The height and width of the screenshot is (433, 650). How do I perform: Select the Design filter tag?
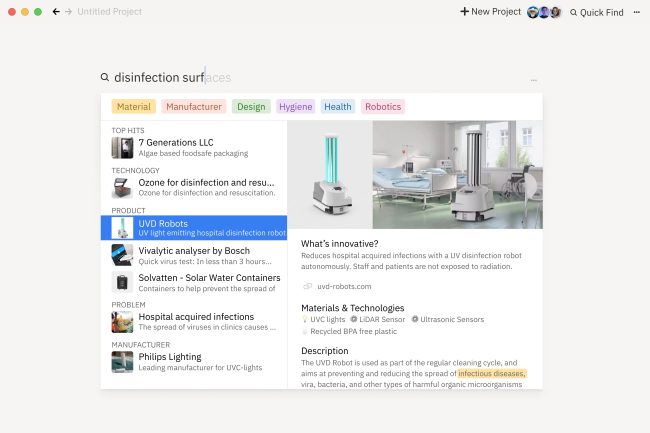pos(251,106)
